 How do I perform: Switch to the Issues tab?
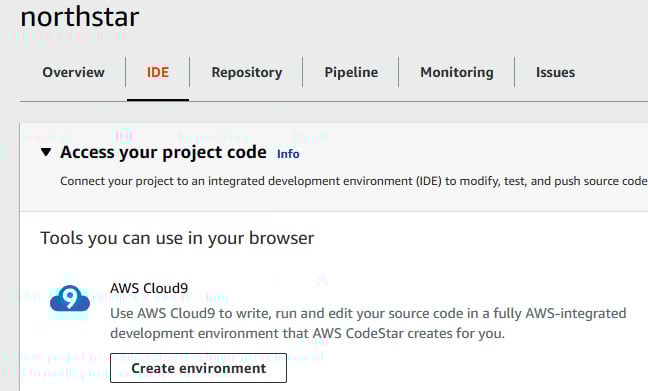pyautogui.click(x=555, y=72)
